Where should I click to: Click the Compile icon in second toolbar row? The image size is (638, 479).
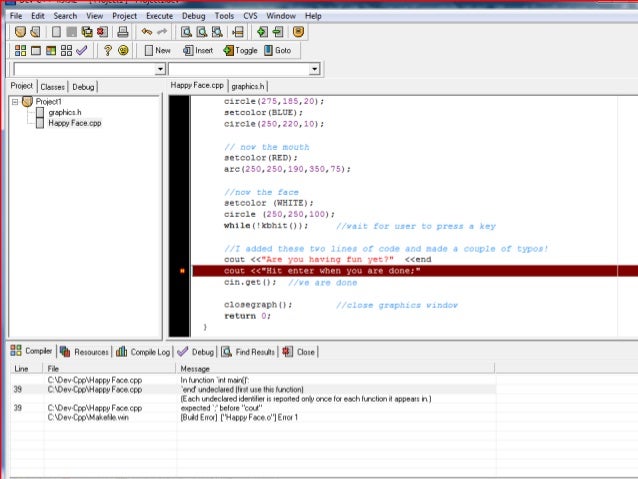(x=22, y=50)
